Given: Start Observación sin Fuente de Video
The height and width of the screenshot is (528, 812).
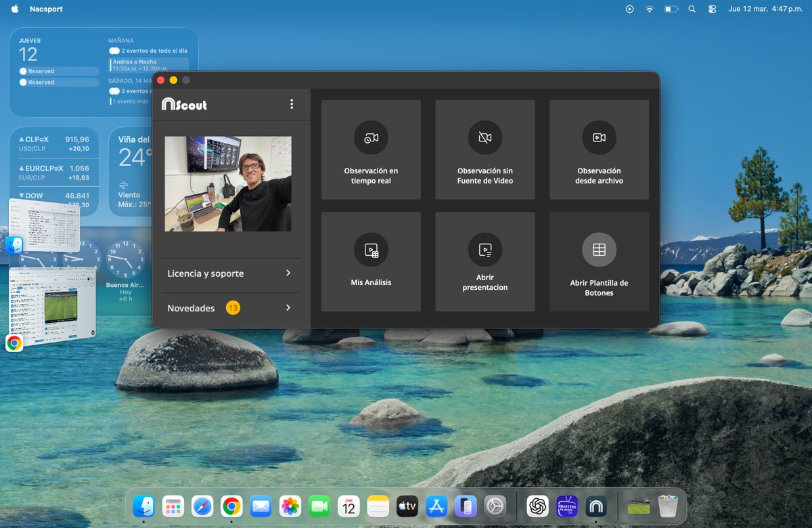Looking at the screenshot, I should (485, 150).
